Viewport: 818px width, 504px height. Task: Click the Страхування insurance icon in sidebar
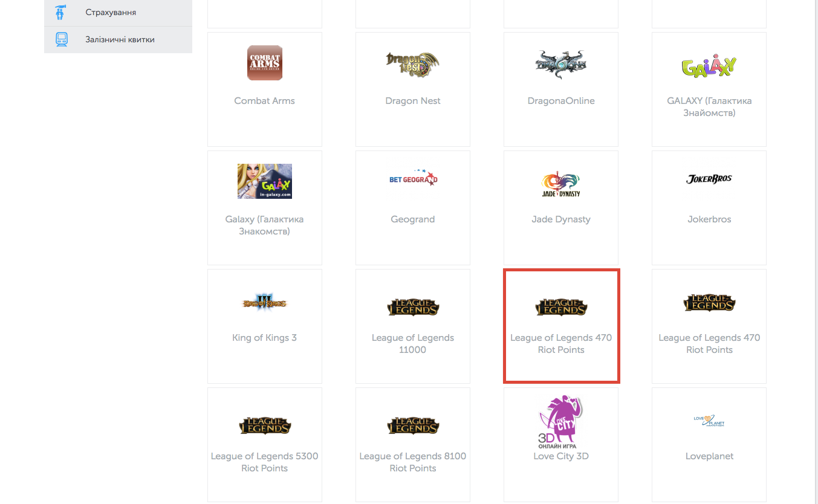click(60, 12)
